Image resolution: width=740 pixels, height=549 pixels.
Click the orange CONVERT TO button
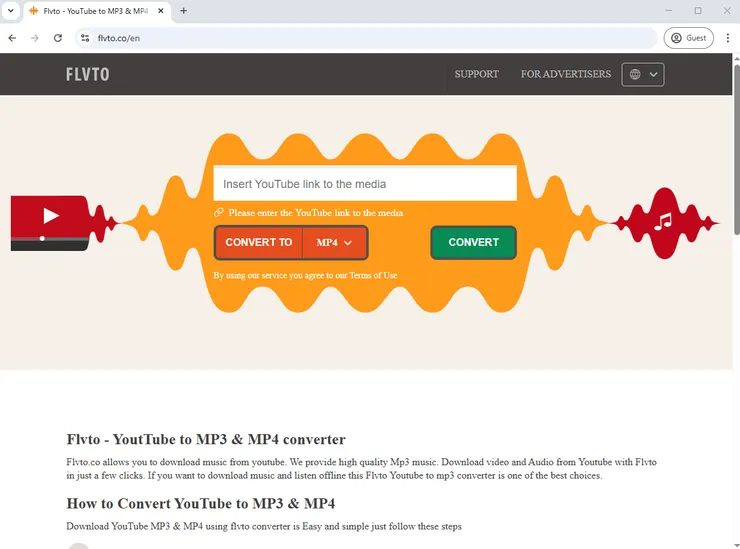click(x=258, y=243)
